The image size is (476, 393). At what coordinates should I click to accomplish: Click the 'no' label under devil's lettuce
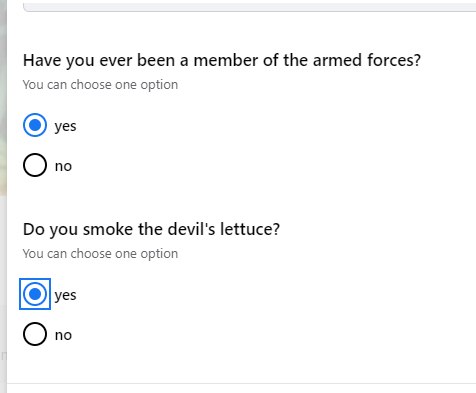point(63,335)
